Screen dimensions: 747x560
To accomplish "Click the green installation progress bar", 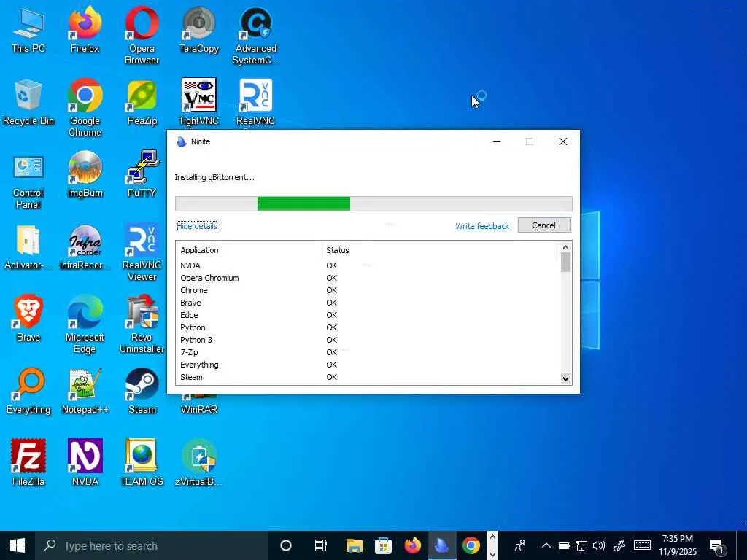I will (303, 204).
